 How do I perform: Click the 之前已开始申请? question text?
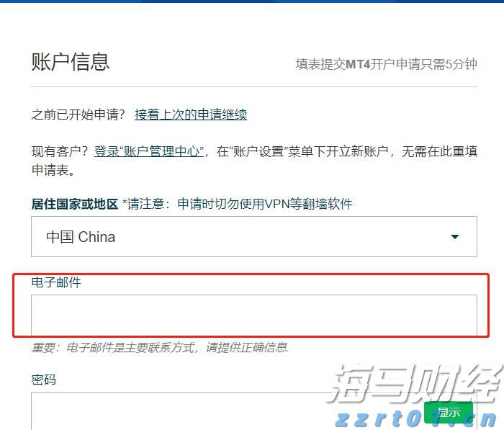[x=78, y=115]
